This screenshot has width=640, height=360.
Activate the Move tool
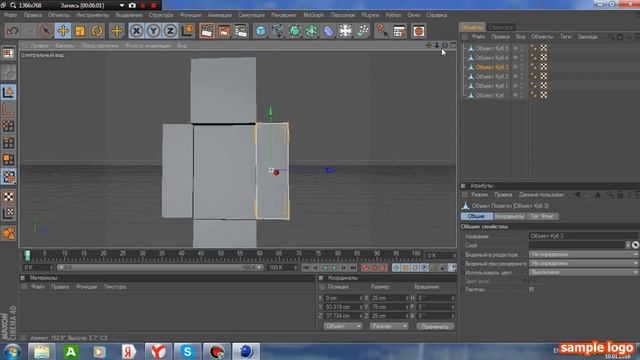(x=63, y=31)
